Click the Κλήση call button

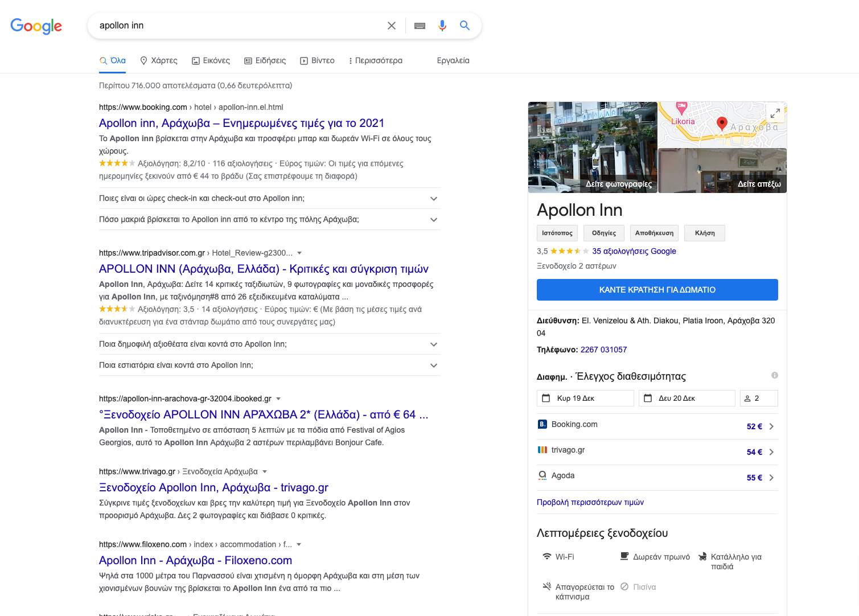click(705, 233)
